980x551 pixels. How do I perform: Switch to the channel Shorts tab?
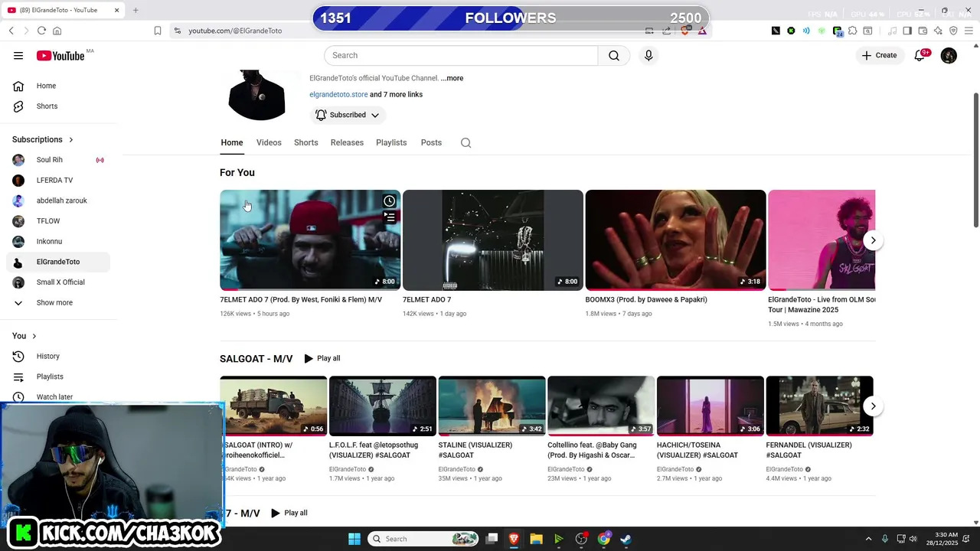click(x=305, y=142)
